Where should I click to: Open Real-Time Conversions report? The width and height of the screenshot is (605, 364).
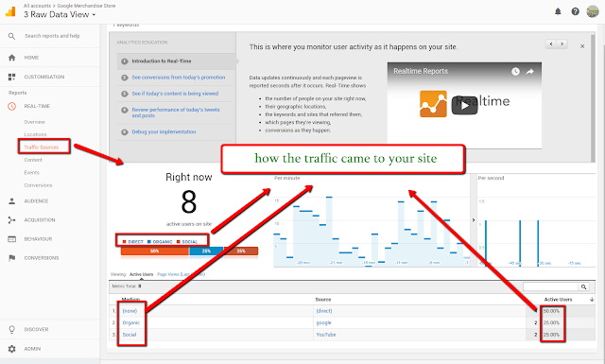tap(38, 185)
